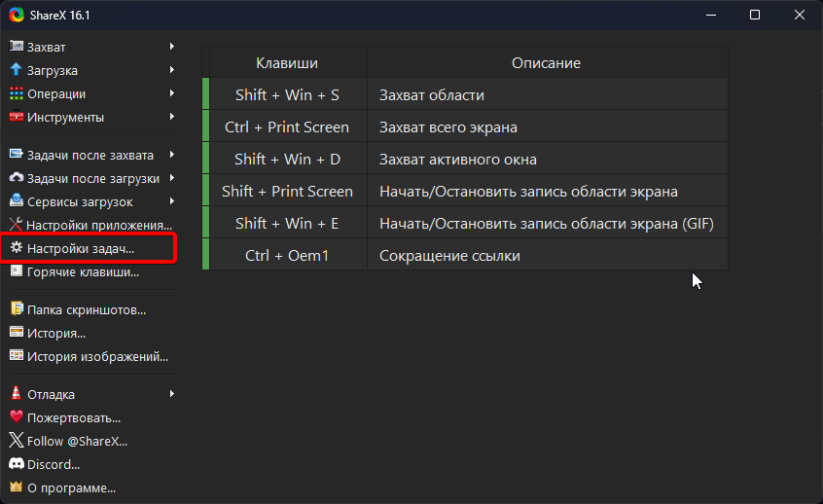Select the Ctrl + Oem1 cell
Viewport: 823px width, 504px height.
pos(288,255)
